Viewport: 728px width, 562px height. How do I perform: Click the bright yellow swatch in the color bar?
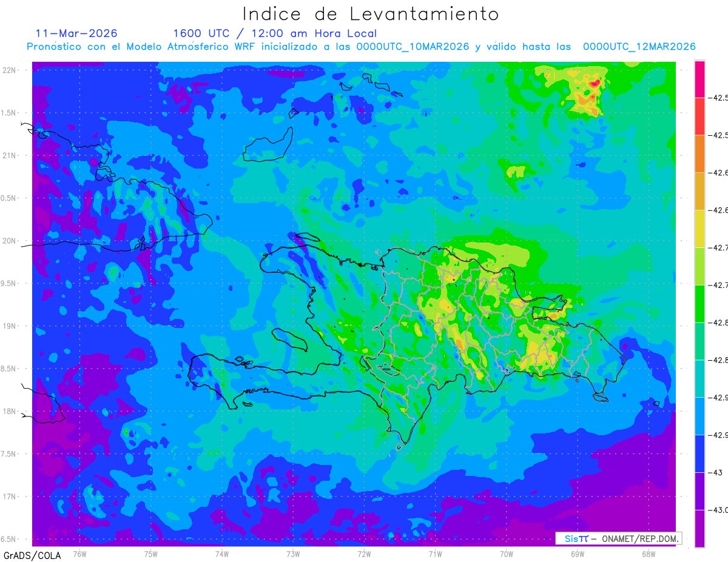pos(699,229)
